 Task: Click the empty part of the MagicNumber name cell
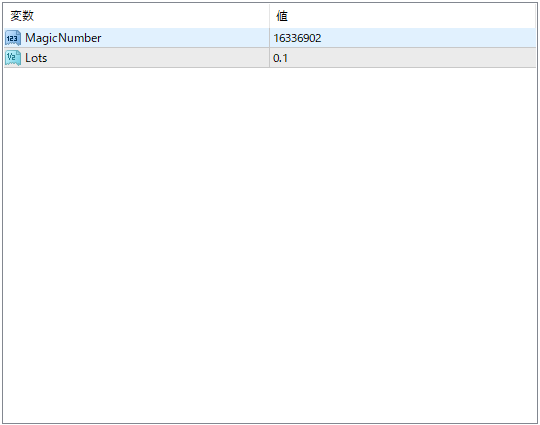tap(185, 38)
